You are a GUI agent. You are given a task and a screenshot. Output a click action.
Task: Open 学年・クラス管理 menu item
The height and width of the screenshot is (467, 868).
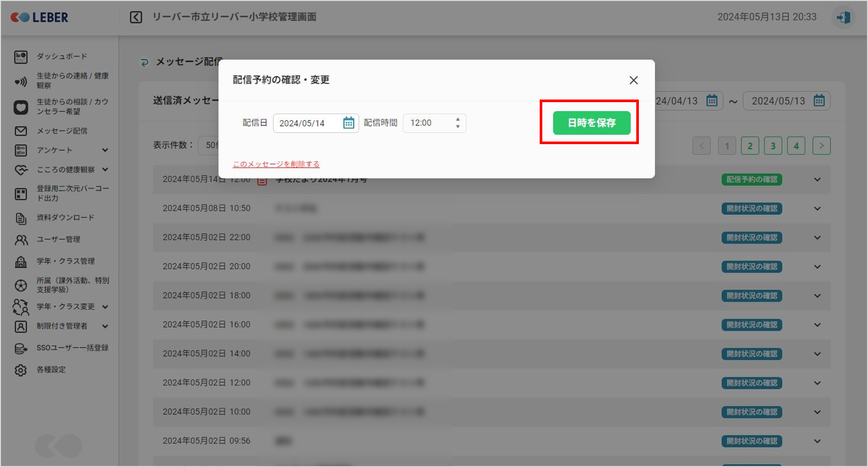(65, 261)
